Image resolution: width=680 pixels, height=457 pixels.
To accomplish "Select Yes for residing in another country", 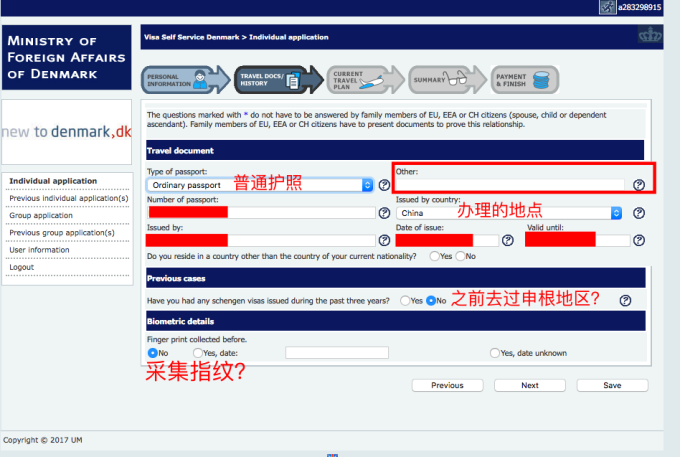I will coord(435,256).
